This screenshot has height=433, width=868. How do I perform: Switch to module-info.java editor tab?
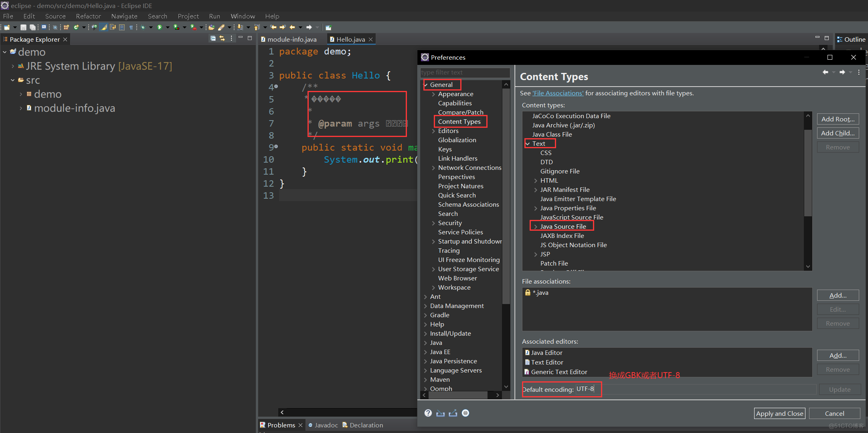tap(289, 39)
